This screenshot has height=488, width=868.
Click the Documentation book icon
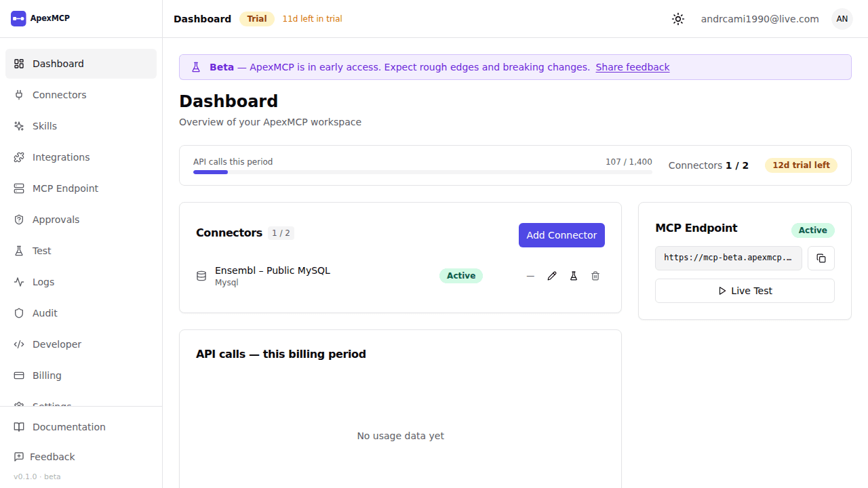(x=19, y=427)
